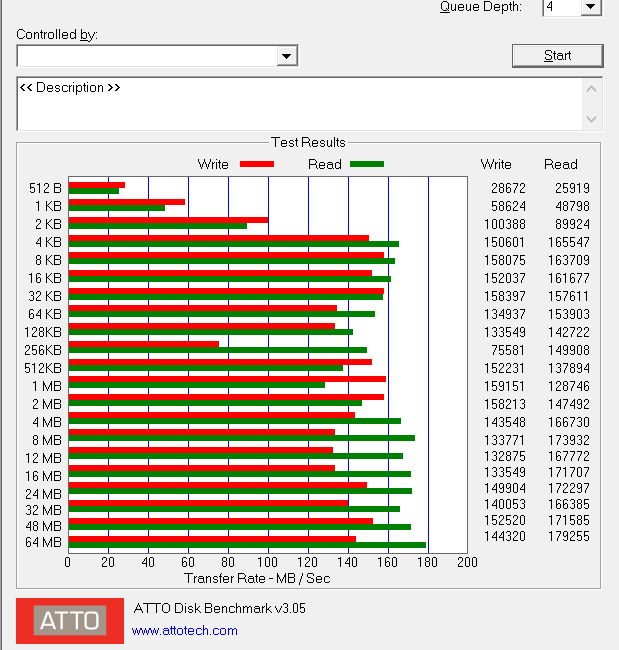This screenshot has width=619, height=650.
Task: Open the Queue Depth dropdown
Action: click(x=590, y=7)
